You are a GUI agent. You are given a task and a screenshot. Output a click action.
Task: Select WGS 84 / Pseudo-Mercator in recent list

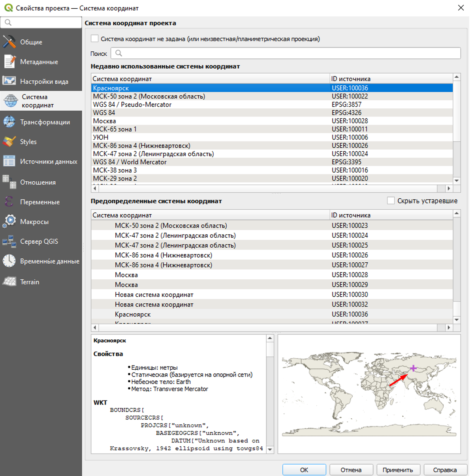(132, 105)
